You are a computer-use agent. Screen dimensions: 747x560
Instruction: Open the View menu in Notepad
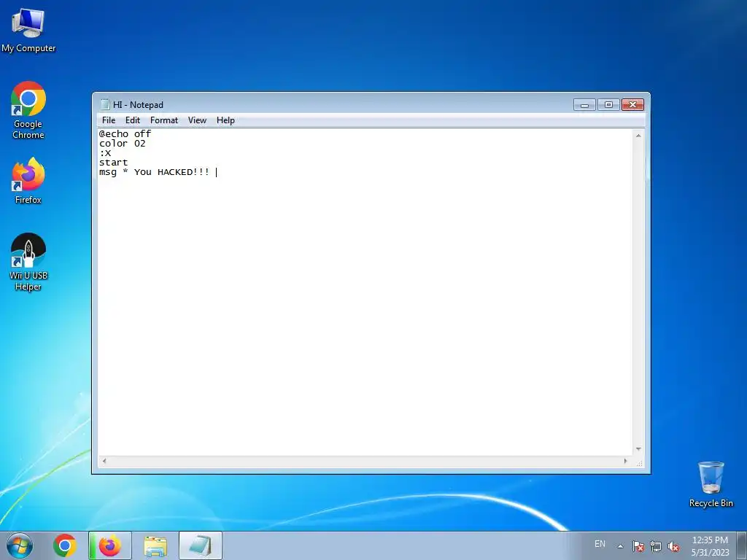coord(197,120)
